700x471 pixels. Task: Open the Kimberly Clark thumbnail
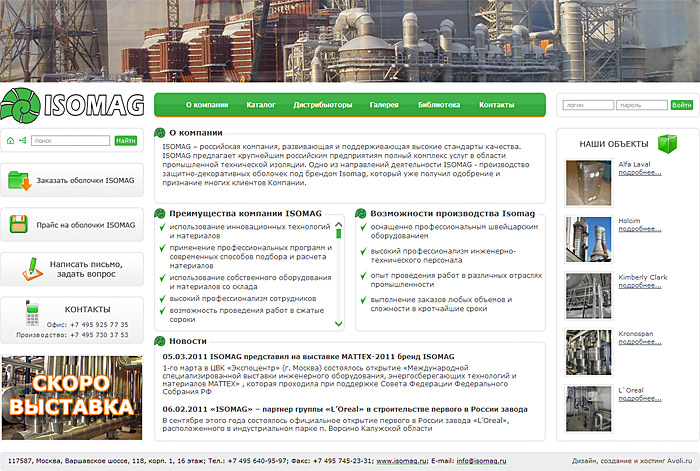tap(589, 296)
